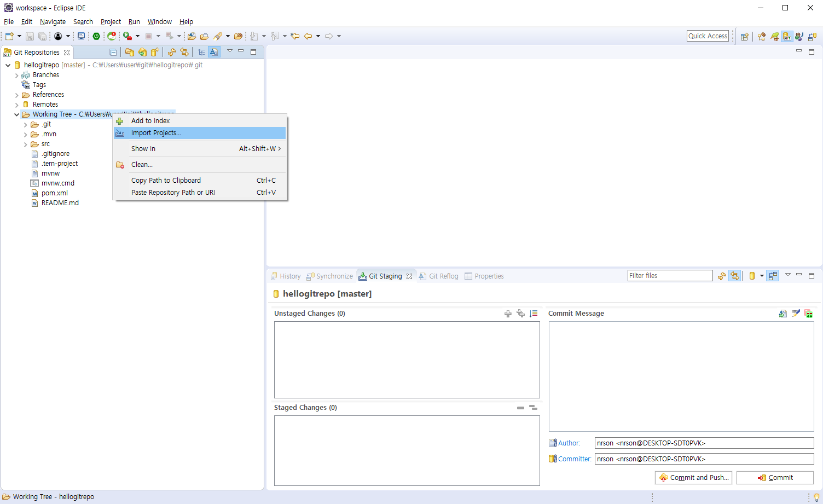Select Import Projects... from context menu

click(x=200, y=133)
